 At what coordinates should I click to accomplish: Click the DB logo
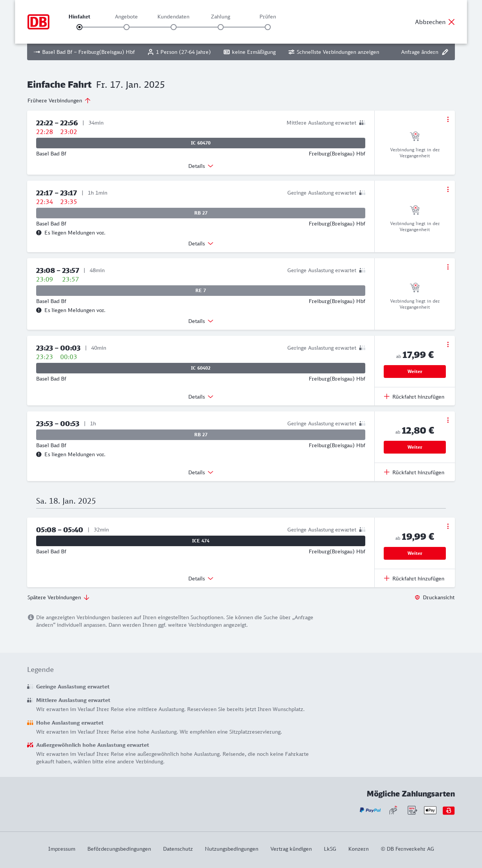[x=38, y=22]
